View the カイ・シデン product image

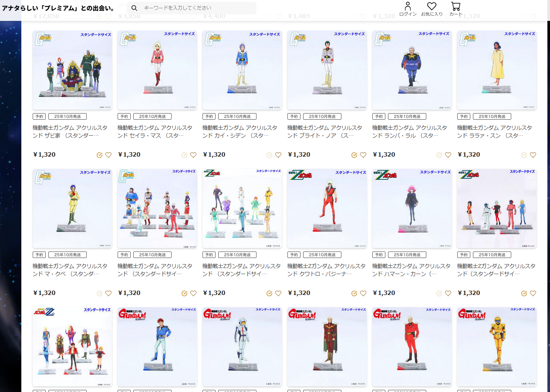click(x=242, y=70)
